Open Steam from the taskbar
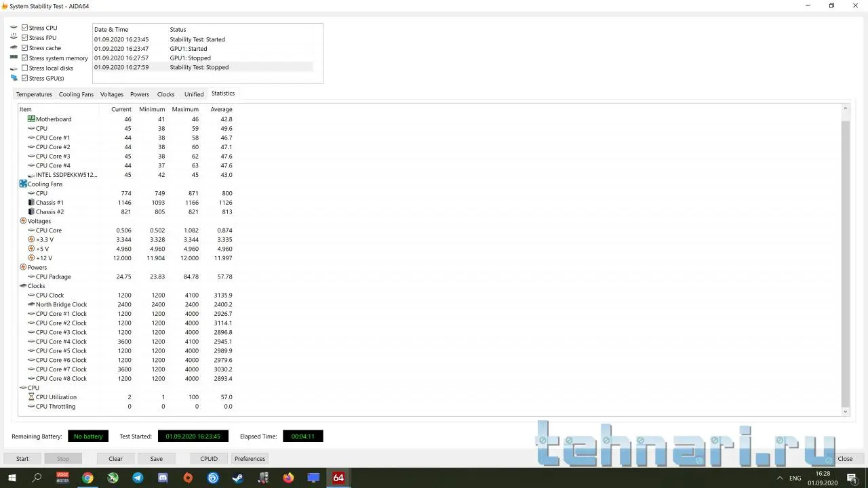This screenshot has height=488, width=868. point(238,478)
